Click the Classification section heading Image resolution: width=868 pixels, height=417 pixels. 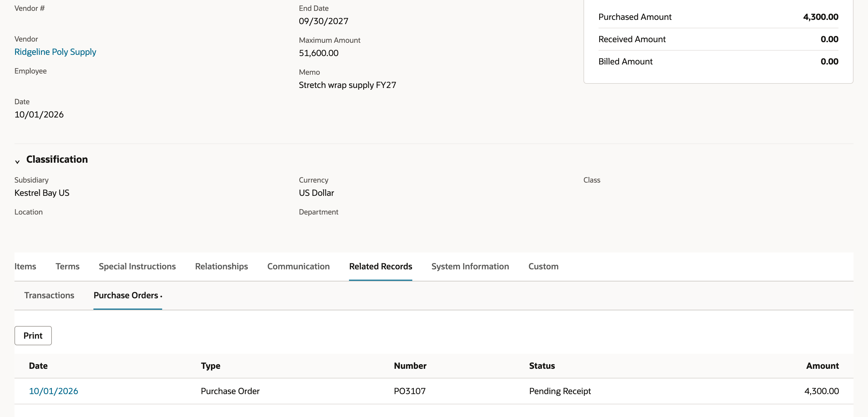click(57, 159)
